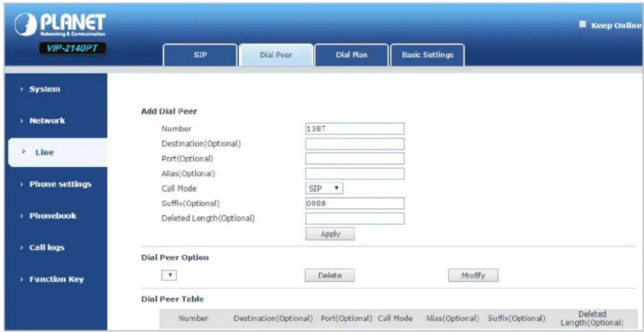Click the Apply button
644x332 pixels.
click(x=330, y=234)
